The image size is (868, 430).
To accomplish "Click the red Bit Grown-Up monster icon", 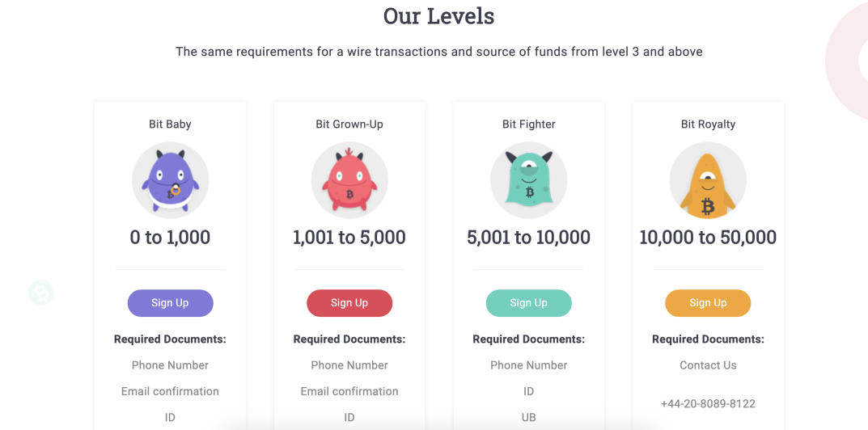I will click(349, 180).
